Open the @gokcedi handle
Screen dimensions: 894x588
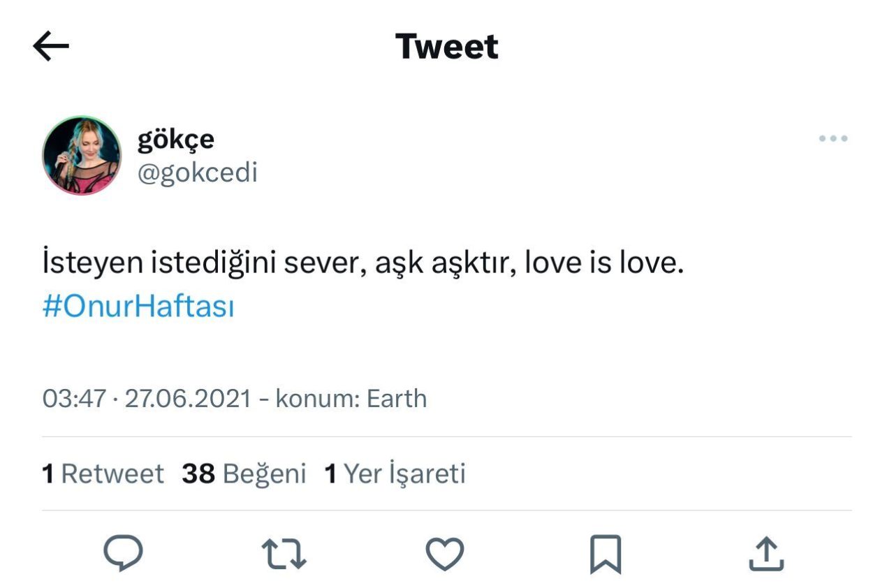coord(198,172)
